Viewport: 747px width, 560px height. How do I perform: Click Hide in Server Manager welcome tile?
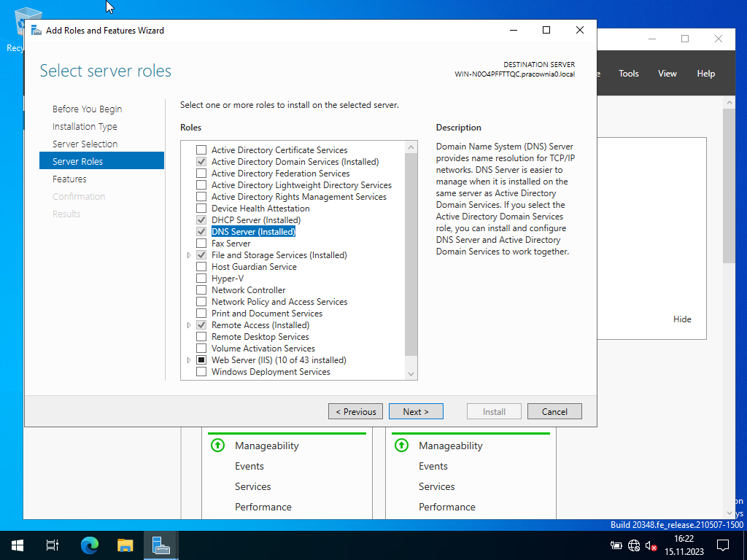point(682,319)
